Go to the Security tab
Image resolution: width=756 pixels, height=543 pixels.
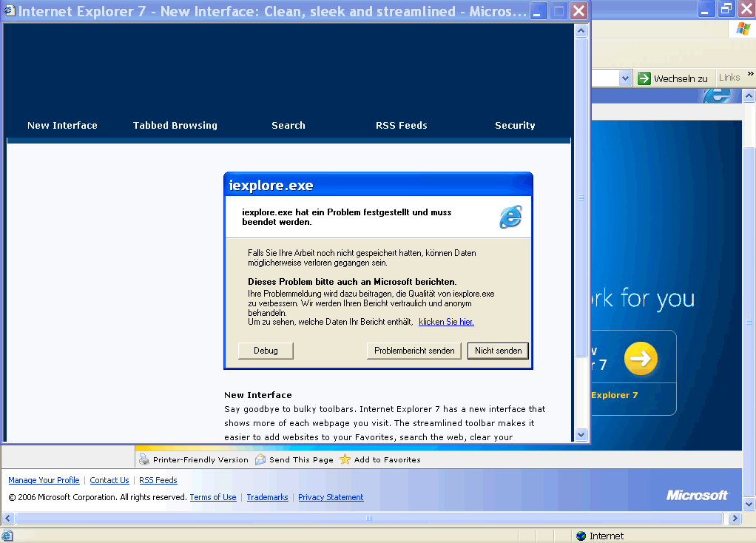point(515,125)
